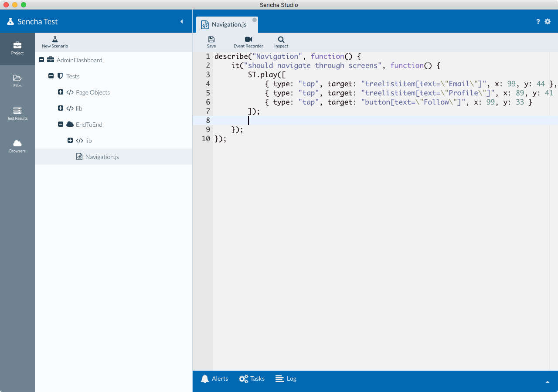Image resolution: width=558 pixels, height=392 pixels.
Task: Collapse left panel with arrow
Action: [x=182, y=21]
